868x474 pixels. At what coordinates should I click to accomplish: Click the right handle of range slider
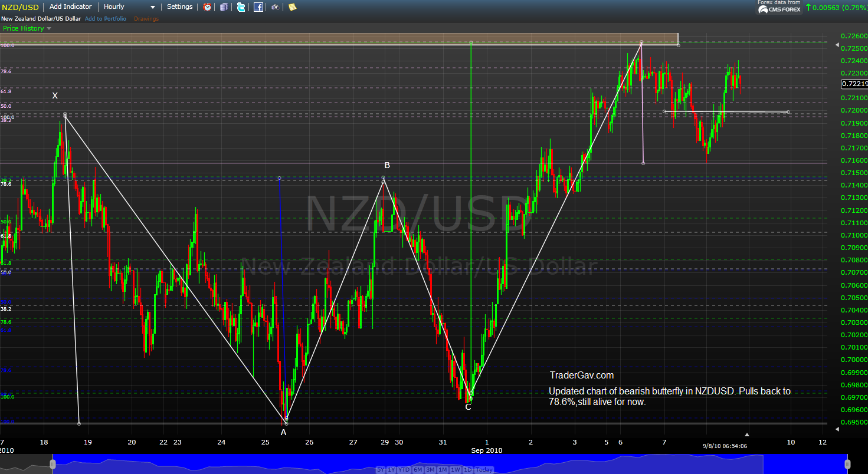pos(847,464)
